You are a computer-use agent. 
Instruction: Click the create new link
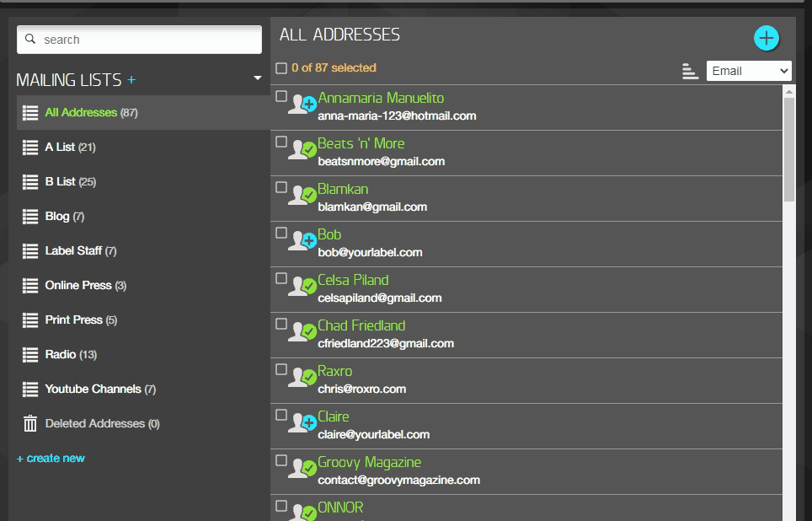pyautogui.click(x=51, y=459)
